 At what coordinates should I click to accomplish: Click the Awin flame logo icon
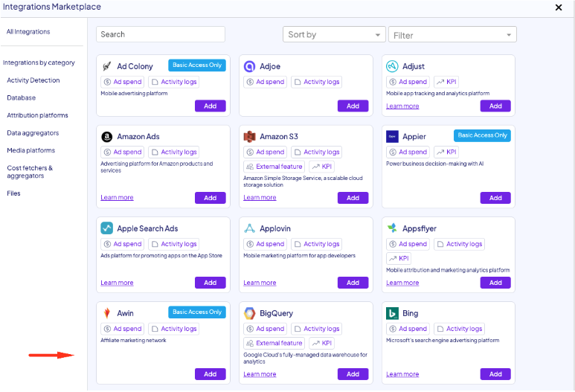(107, 313)
